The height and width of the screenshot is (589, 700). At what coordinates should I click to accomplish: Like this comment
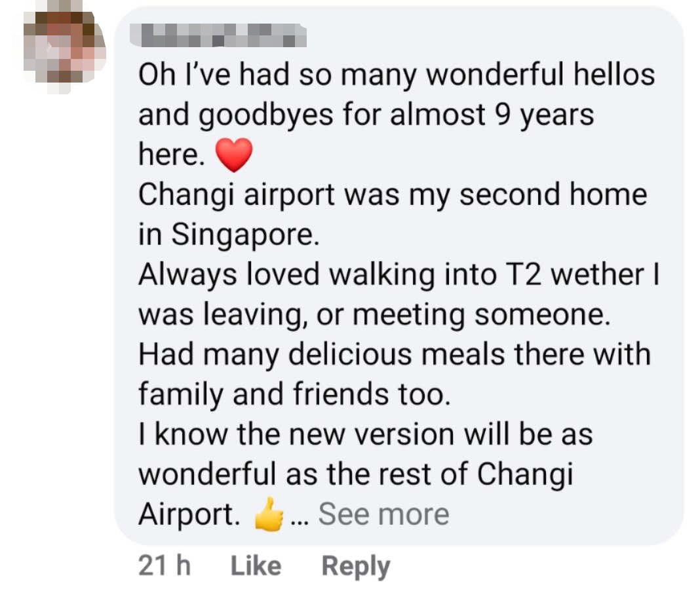[256, 566]
